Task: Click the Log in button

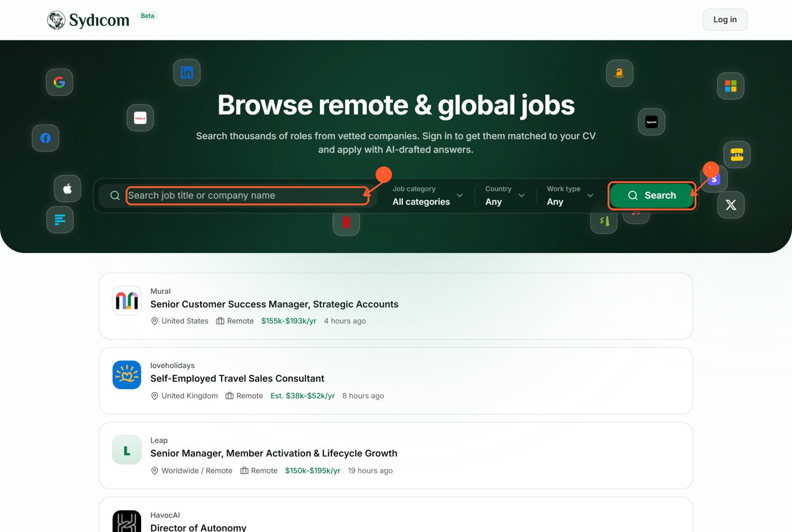Action: (725, 20)
